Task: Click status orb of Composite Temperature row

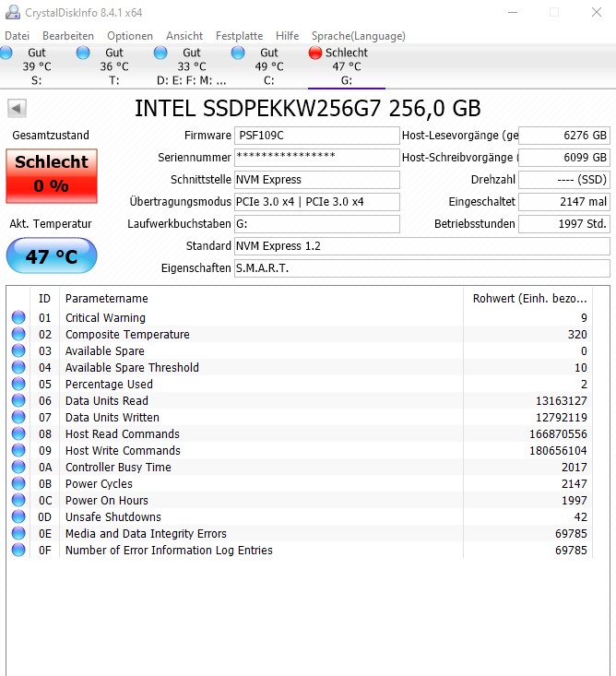Action: click(x=18, y=334)
